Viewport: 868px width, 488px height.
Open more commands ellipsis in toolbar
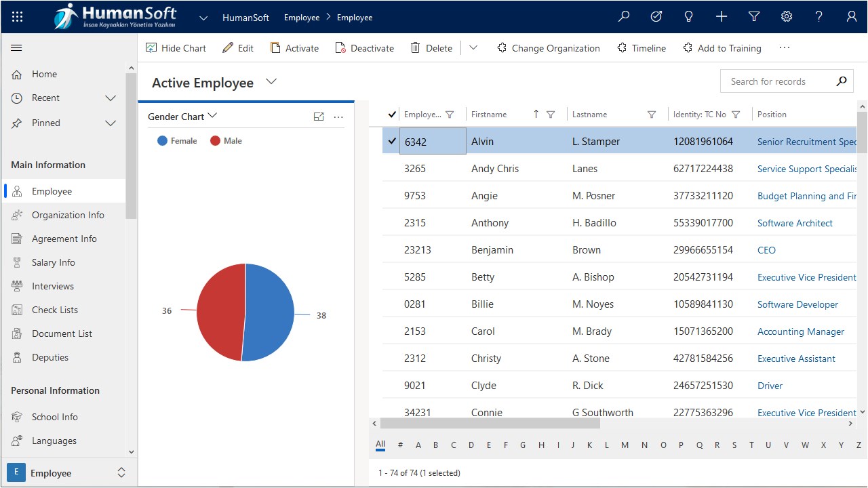click(x=785, y=48)
